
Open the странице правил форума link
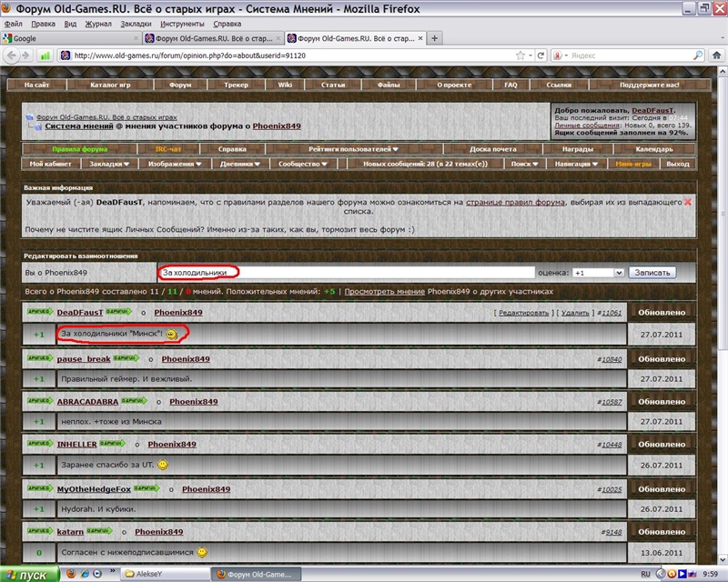[515, 202]
